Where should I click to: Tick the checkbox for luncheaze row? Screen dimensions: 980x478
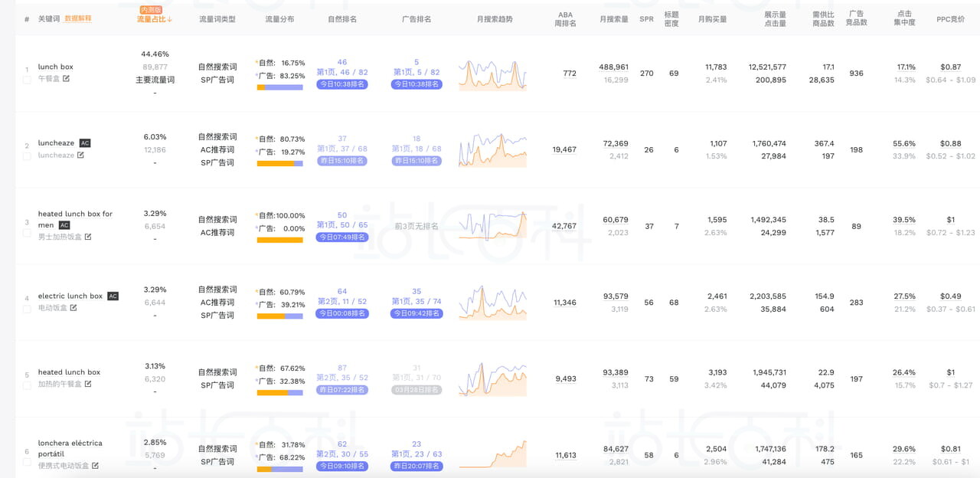(27, 156)
